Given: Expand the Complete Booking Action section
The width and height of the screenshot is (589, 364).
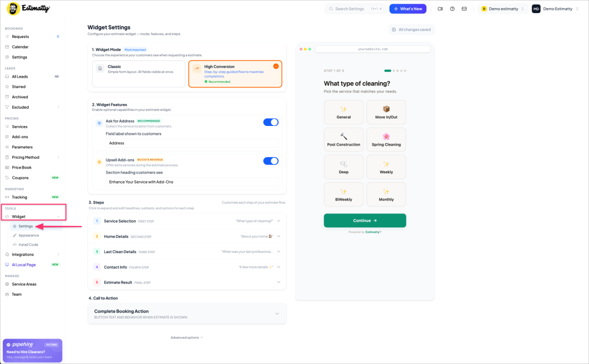Looking at the screenshot, I should [187, 313].
